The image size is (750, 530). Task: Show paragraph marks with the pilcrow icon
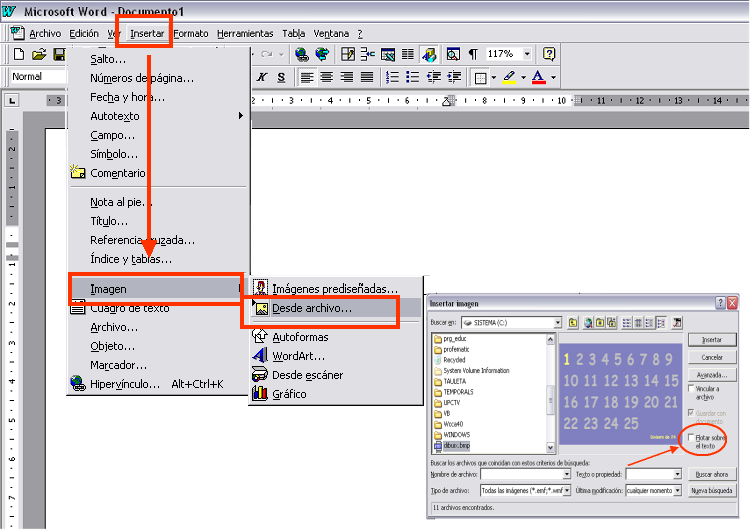(x=473, y=54)
